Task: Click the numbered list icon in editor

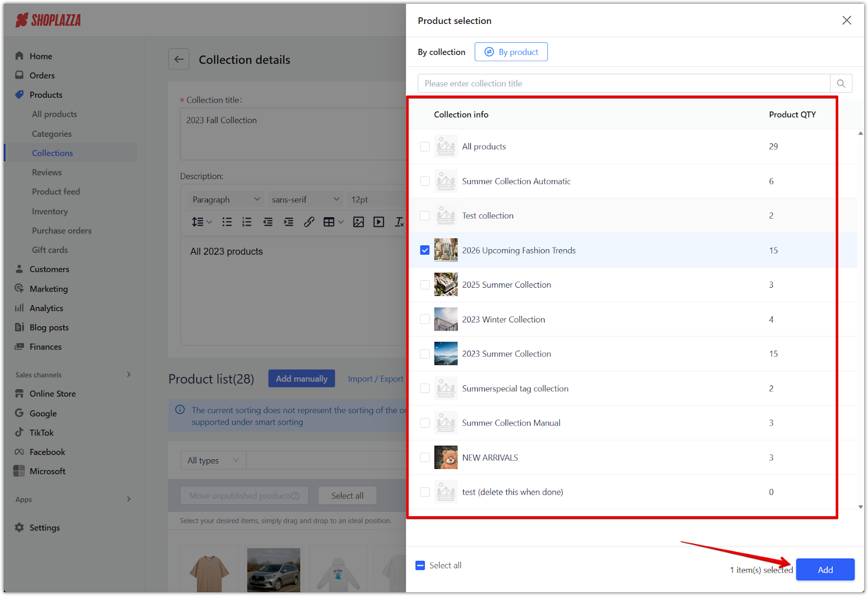Action: (x=247, y=221)
